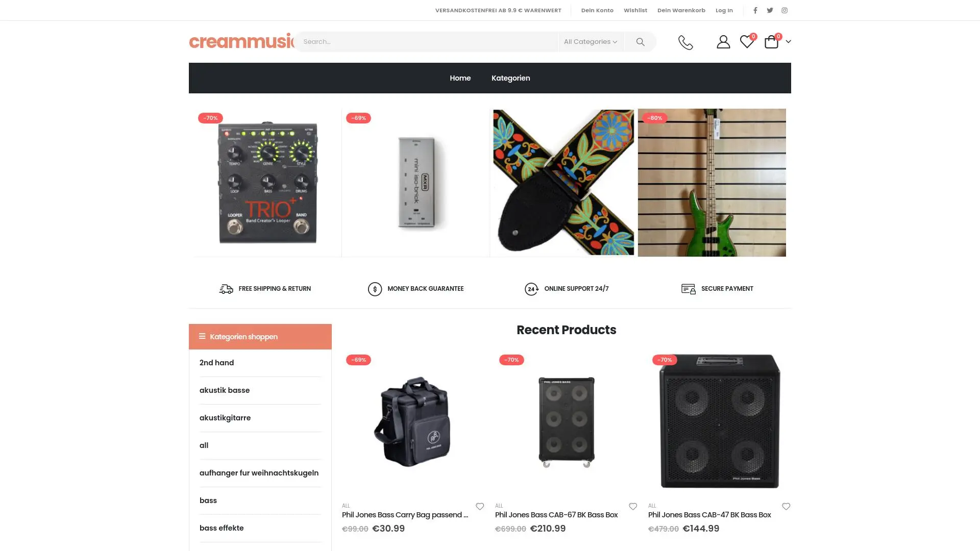Viewport: 980px width, 551px height.
Task: Open the phone contact icon
Action: (685, 42)
